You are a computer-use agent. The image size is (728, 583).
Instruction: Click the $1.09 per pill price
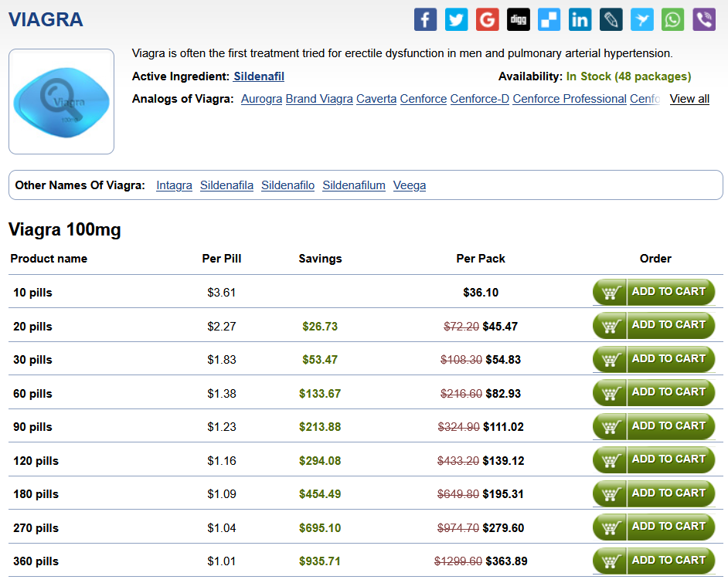(x=222, y=494)
